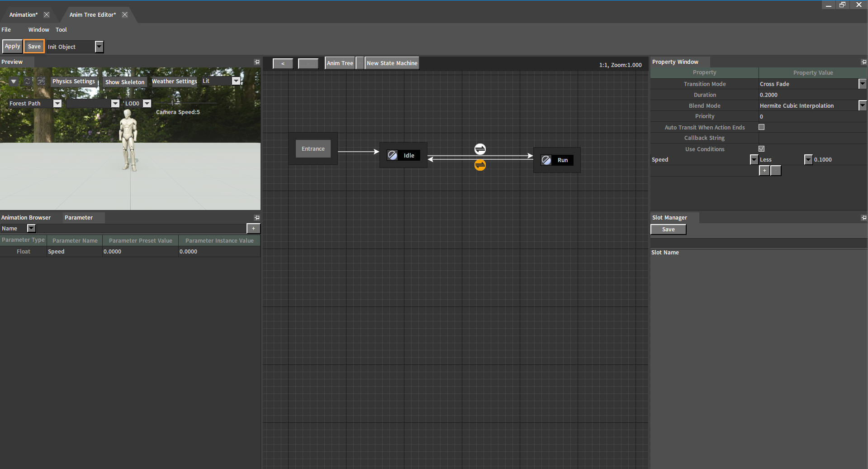Click the refresh icon in Preview toolbar

(x=28, y=81)
